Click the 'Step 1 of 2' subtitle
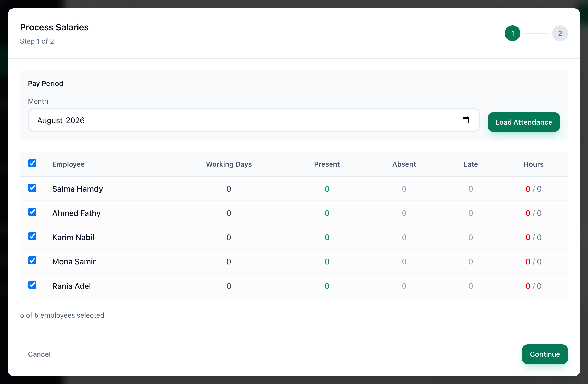Viewport: 588px width, 384px height. [37, 41]
